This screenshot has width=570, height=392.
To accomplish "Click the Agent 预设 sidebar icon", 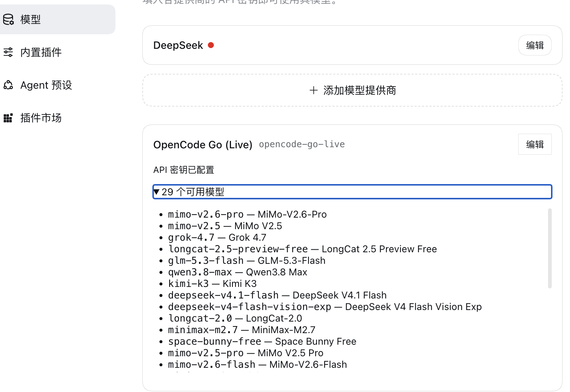I will click(8, 85).
